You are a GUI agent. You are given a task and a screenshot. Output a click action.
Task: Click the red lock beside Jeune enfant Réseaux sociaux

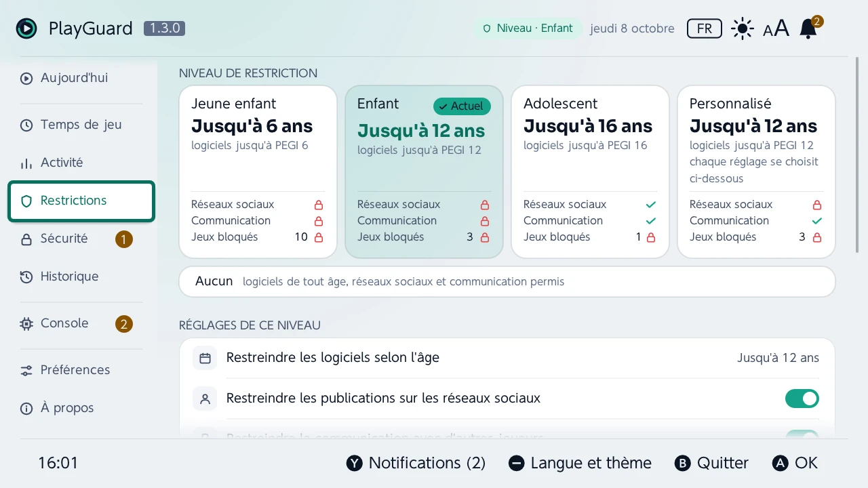(319, 205)
